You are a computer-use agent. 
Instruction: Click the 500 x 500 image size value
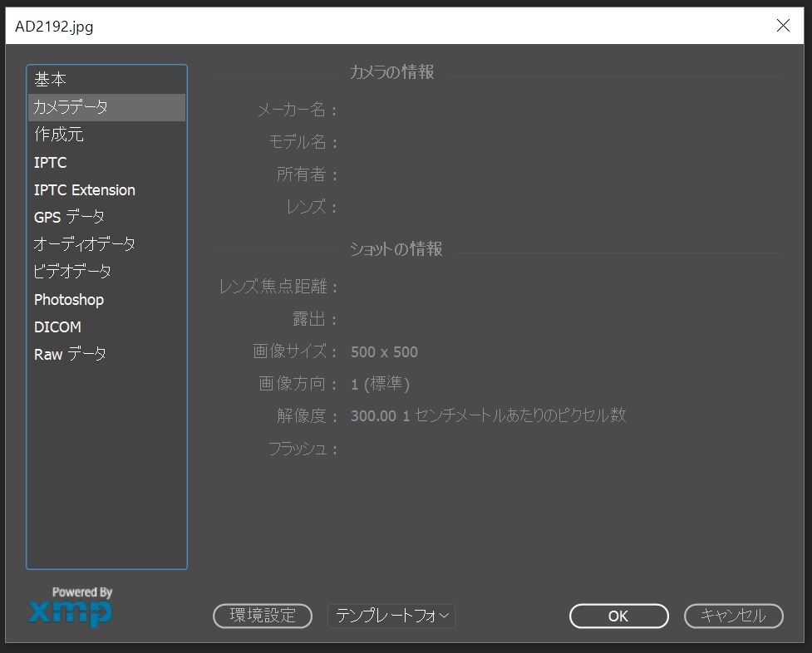[x=384, y=352]
